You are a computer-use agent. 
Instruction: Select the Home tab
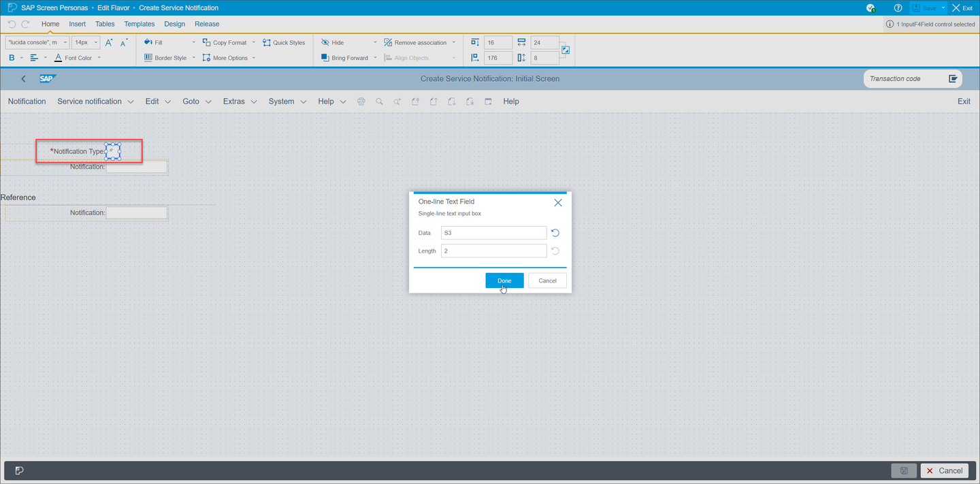(x=50, y=24)
